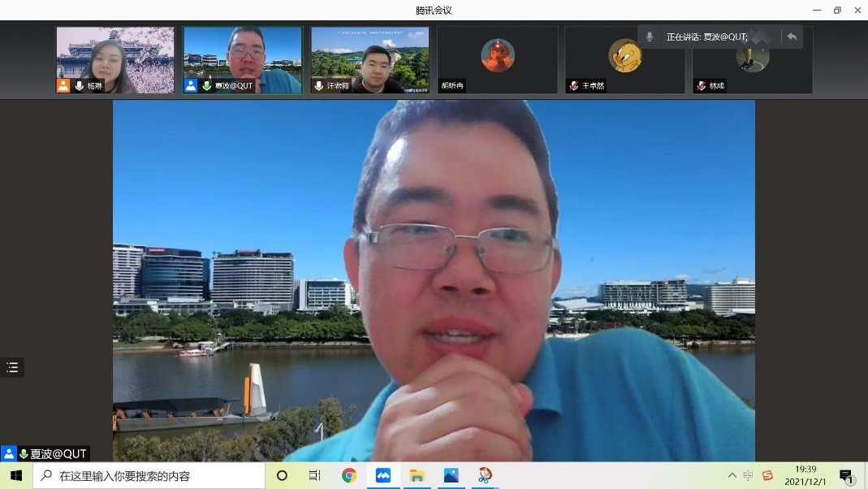Open the Photos app in the taskbar
868x489 pixels.
451,476
